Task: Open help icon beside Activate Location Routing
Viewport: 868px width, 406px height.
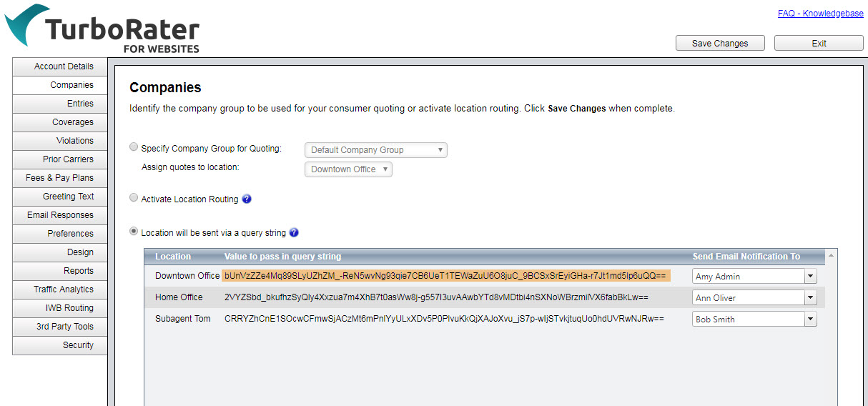Action: (247, 199)
